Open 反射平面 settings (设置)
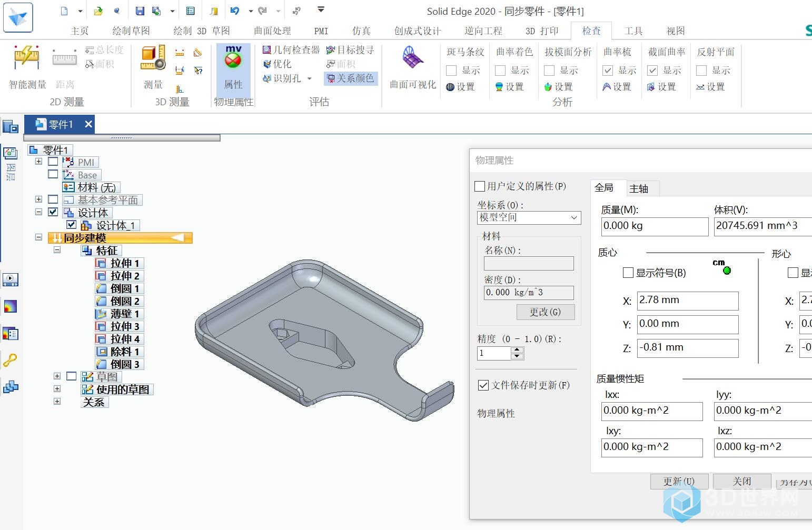 710,87
